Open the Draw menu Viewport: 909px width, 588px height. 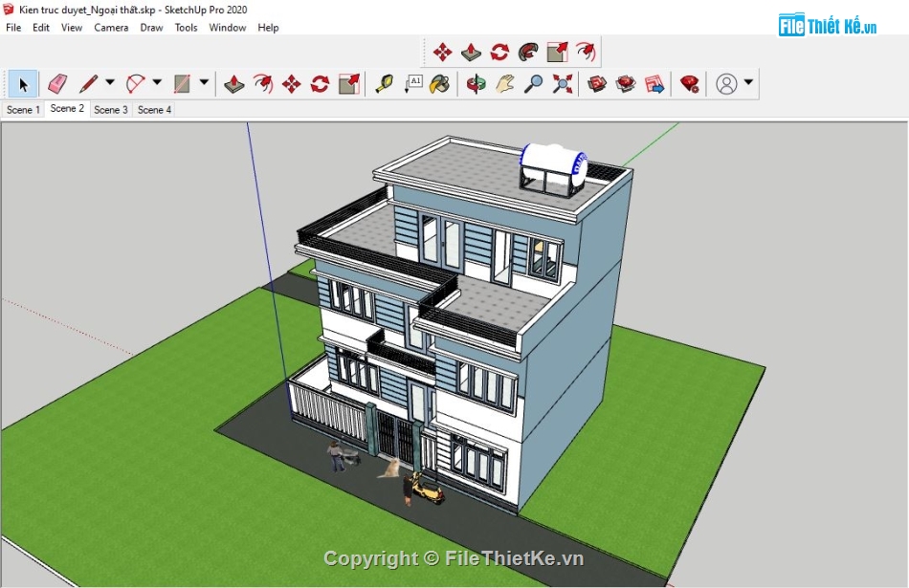[x=151, y=27]
